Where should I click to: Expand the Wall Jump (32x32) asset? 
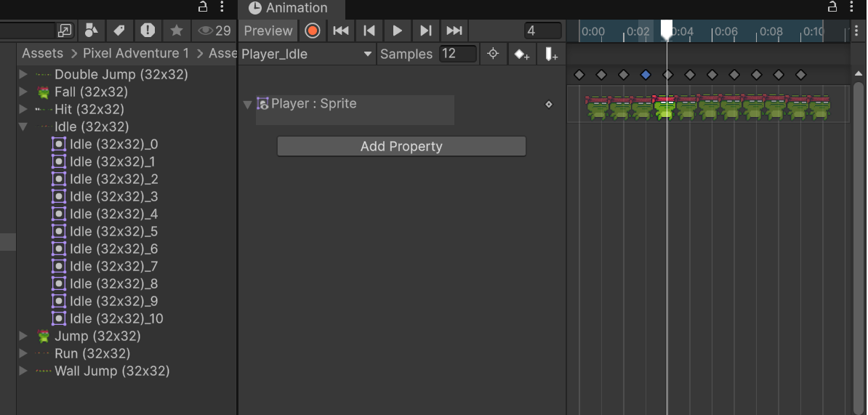[x=23, y=371]
